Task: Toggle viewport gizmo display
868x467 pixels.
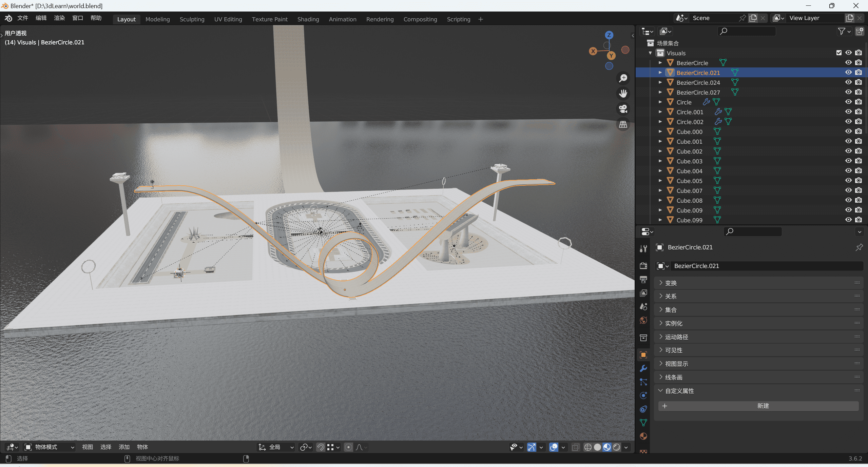Action: [x=532, y=447]
